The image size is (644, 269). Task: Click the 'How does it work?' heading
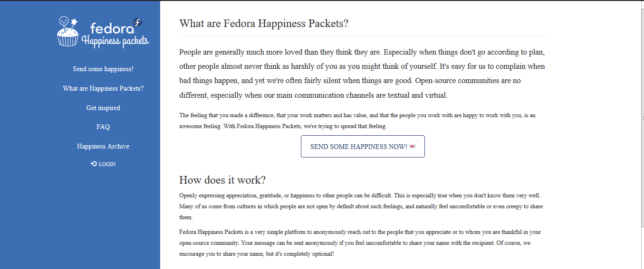(x=222, y=180)
